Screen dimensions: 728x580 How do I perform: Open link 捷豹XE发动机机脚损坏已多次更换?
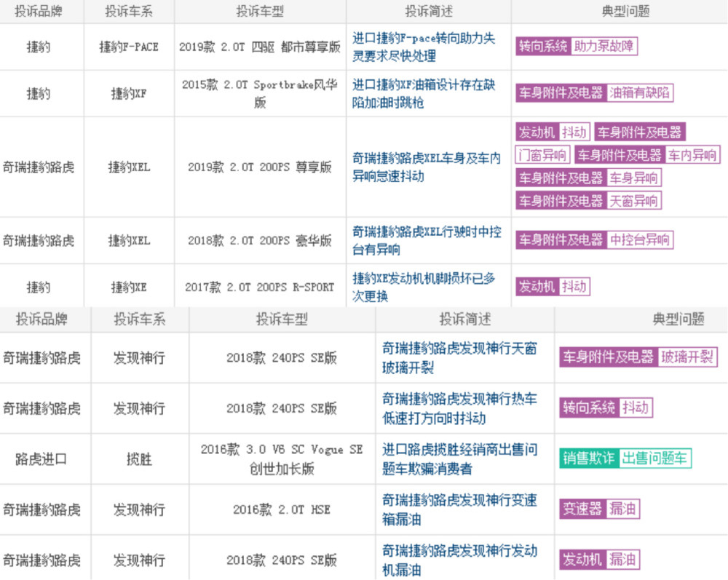[x=424, y=287]
